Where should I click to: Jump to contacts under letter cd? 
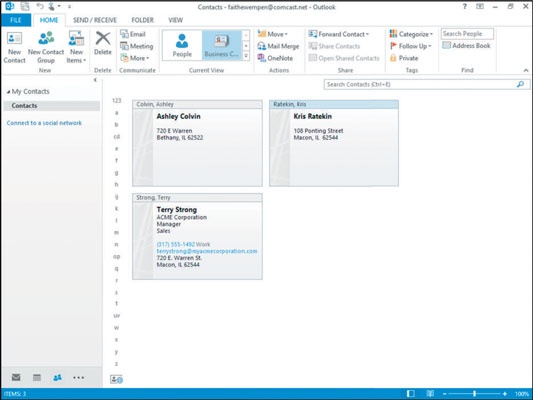(117, 137)
